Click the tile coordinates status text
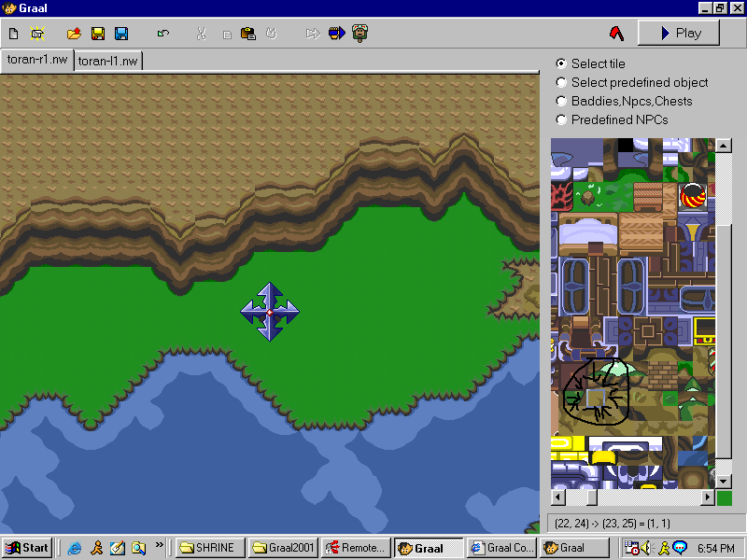Screen dimensions: 747x560 click(613, 524)
